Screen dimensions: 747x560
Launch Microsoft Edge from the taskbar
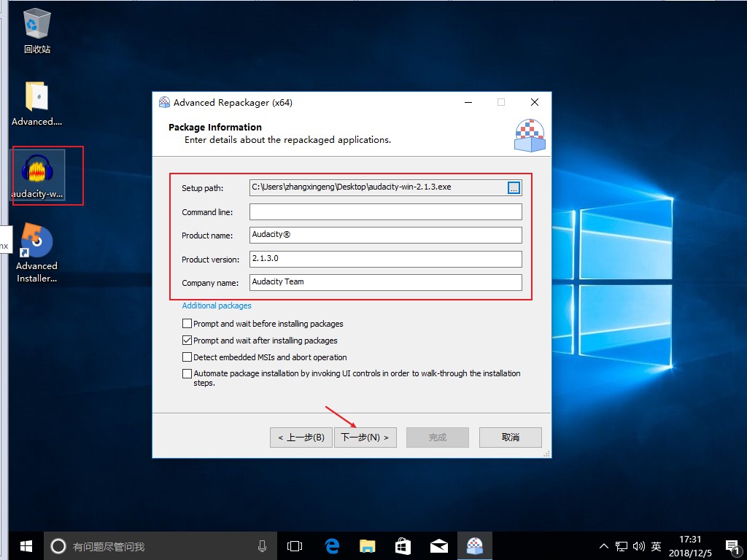332,546
